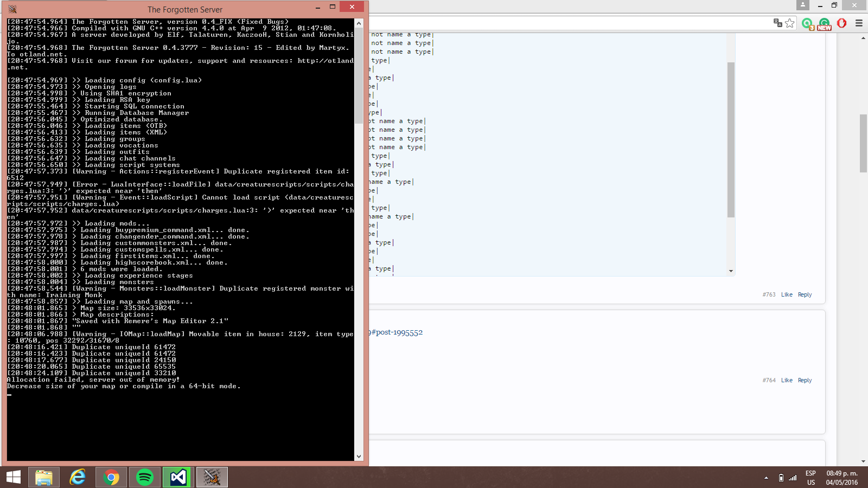Click the 'Loading highscorebook.xml... done.' line
The height and width of the screenshot is (488, 868).
[118, 262]
